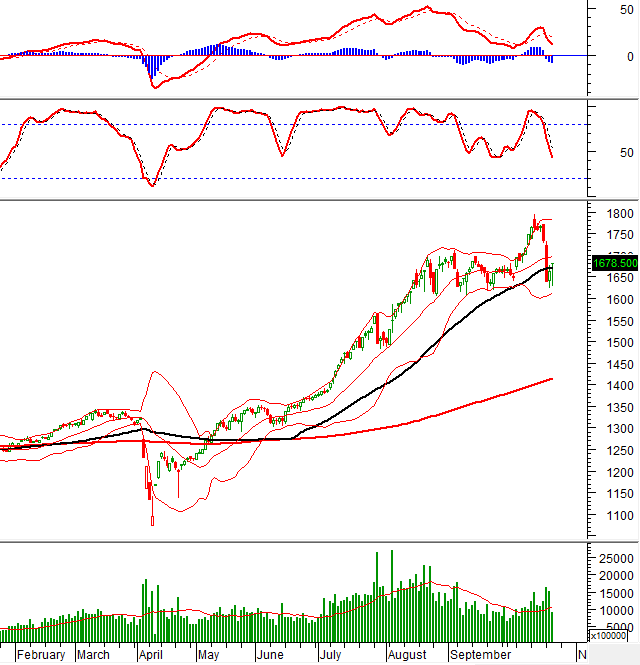The height and width of the screenshot is (665, 640).
Task: Click the 25000 volume axis label
Action: 614,559
